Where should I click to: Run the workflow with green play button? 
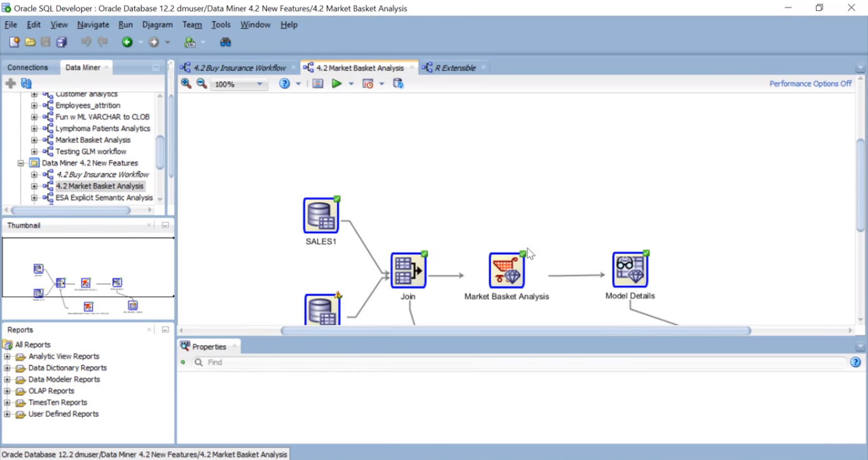pyautogui.click(x=336, y=83)
